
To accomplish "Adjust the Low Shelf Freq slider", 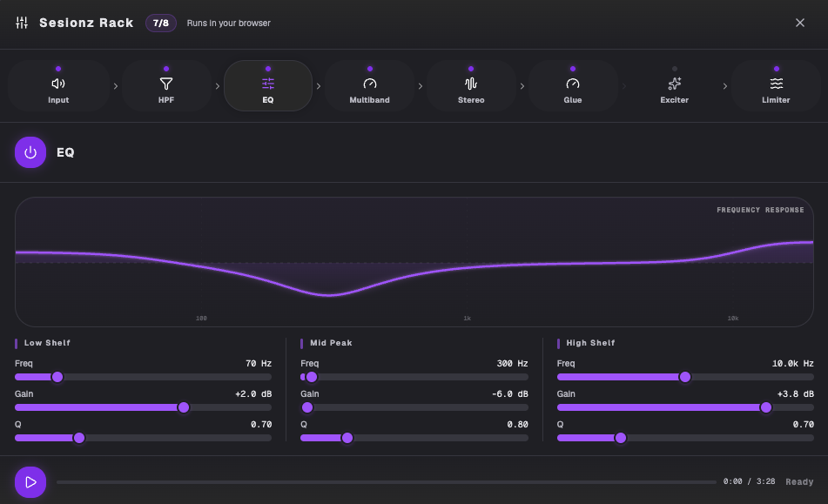I will [143, 377].
